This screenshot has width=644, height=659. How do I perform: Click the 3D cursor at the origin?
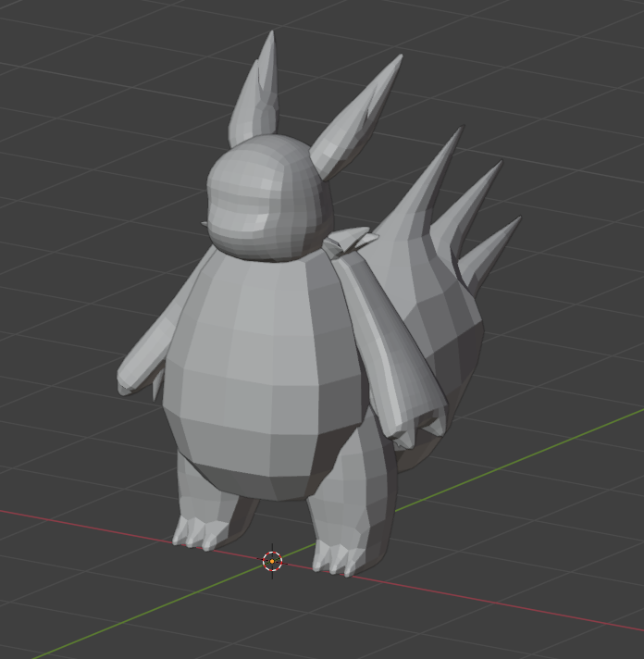tap(272, 560)
